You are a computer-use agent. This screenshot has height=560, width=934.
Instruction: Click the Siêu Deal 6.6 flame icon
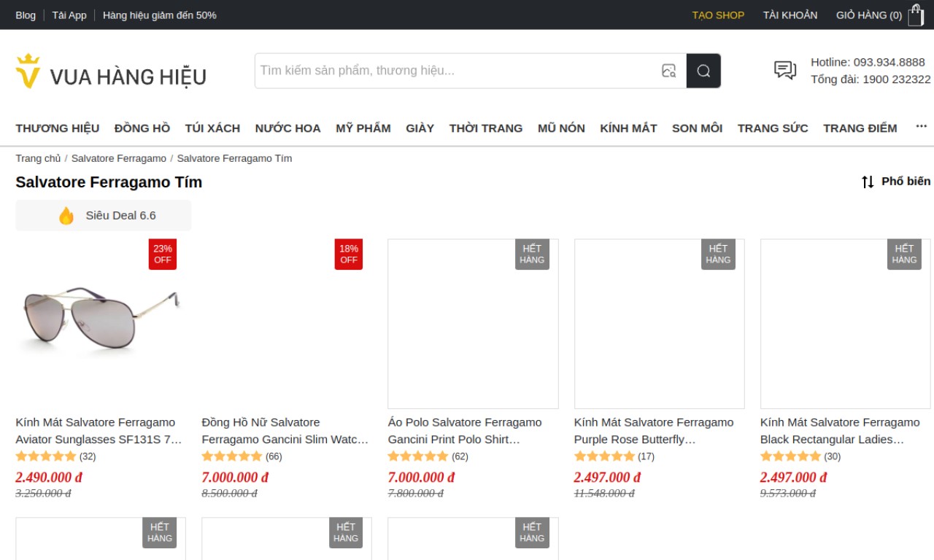(x=66, y=216)
